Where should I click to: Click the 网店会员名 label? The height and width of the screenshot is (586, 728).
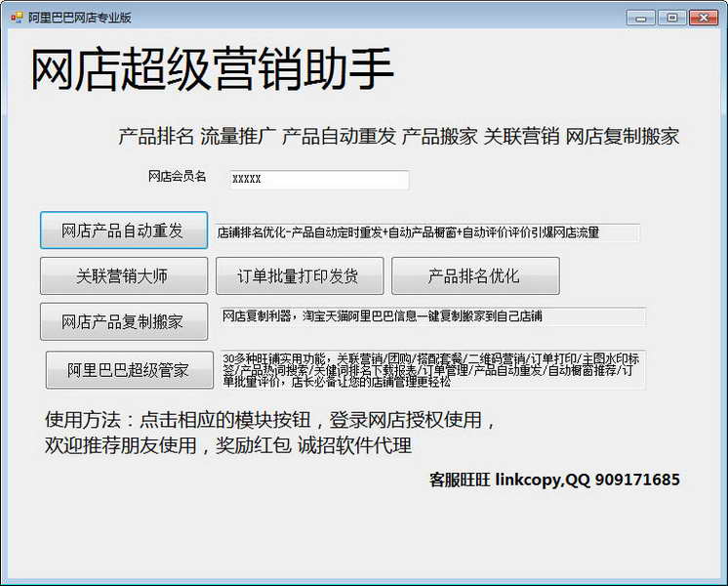click(x=177, y=176)
